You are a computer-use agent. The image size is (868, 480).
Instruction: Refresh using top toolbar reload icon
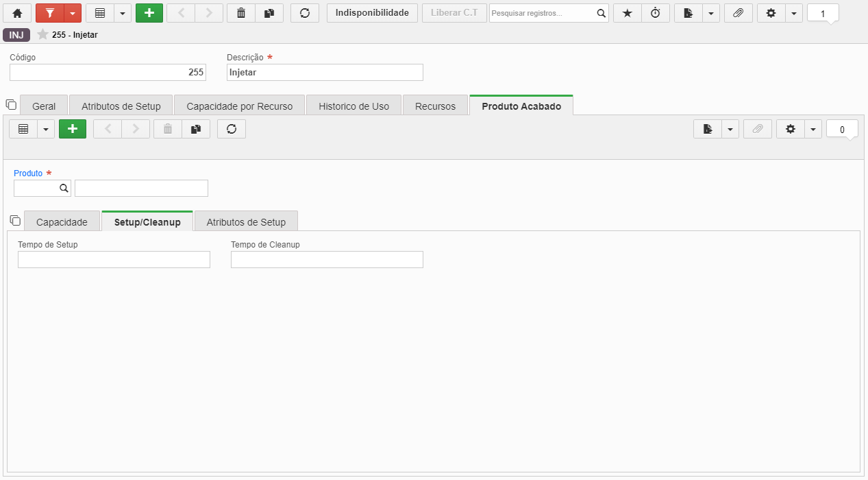pos(305,13)
